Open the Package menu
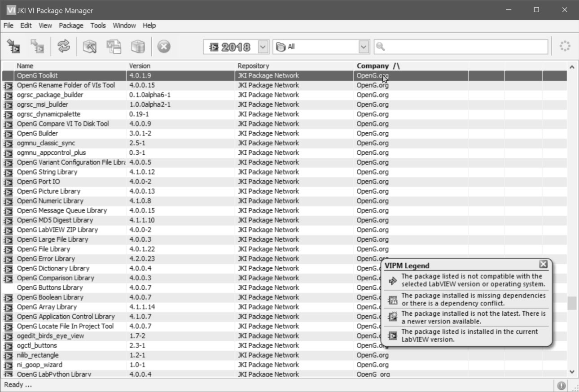Image resolution: width=579 pixels, height=392 pixels. point(71,26)
